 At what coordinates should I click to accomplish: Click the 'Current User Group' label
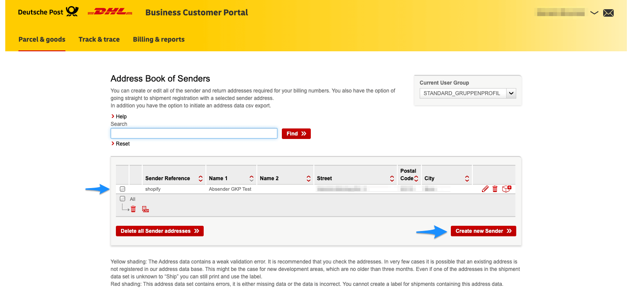click(444, 82)
